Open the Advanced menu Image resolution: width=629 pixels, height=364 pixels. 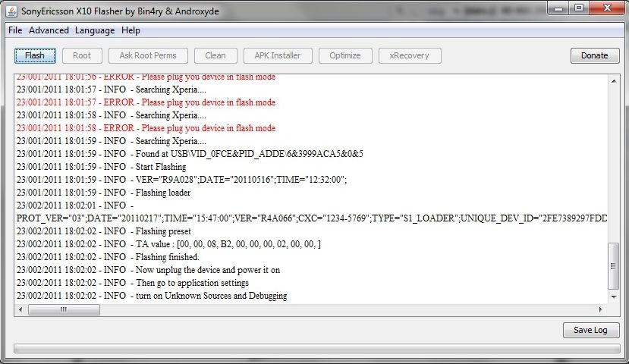point(49,30)
